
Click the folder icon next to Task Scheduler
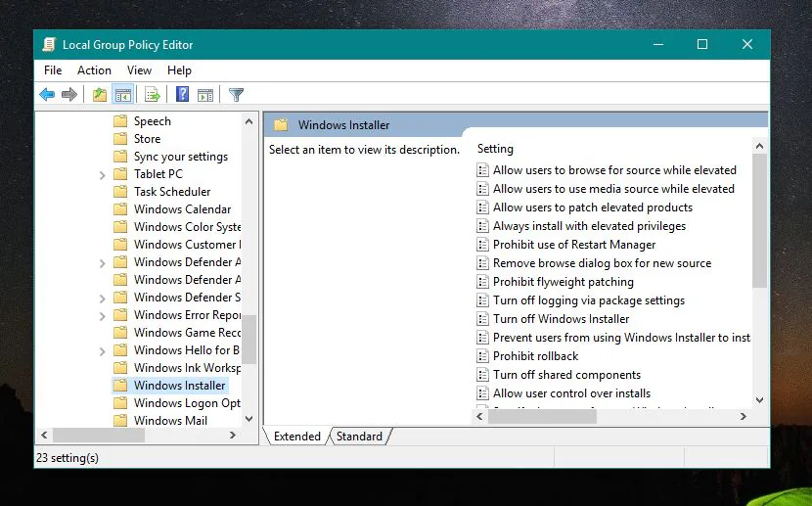120,192
